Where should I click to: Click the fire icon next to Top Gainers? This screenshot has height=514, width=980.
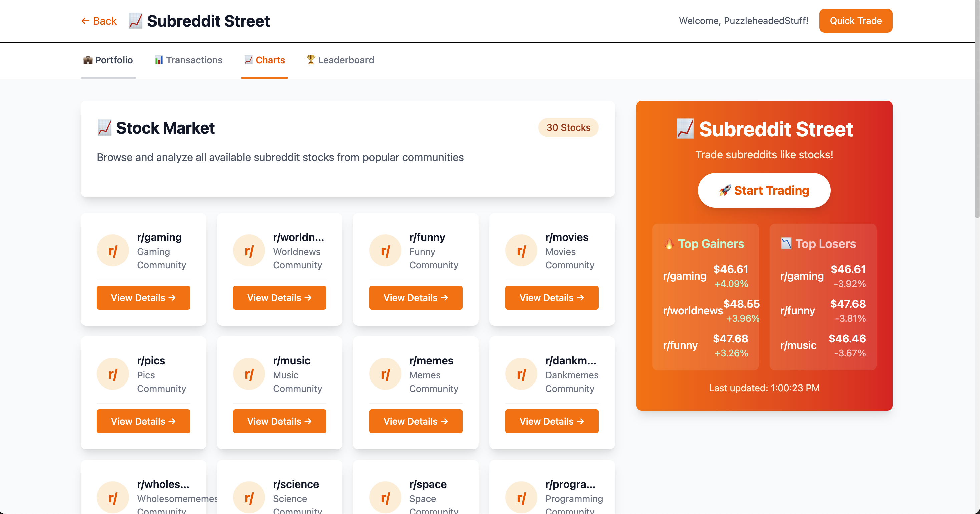pos(669,244)
